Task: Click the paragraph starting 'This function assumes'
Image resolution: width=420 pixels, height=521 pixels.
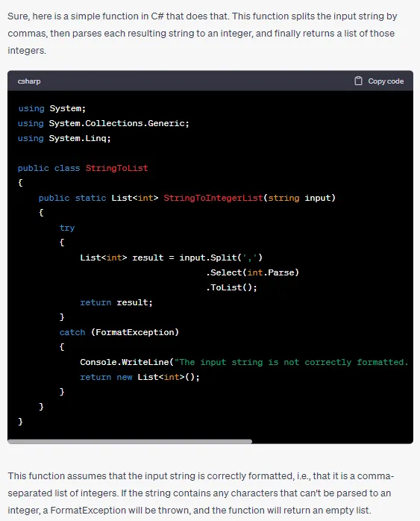Action: pos(201,493)
